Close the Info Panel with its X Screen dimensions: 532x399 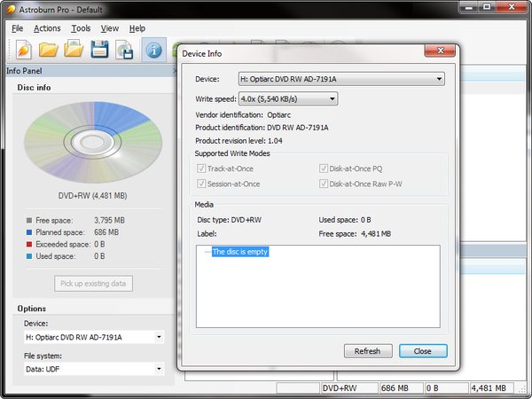175,71
